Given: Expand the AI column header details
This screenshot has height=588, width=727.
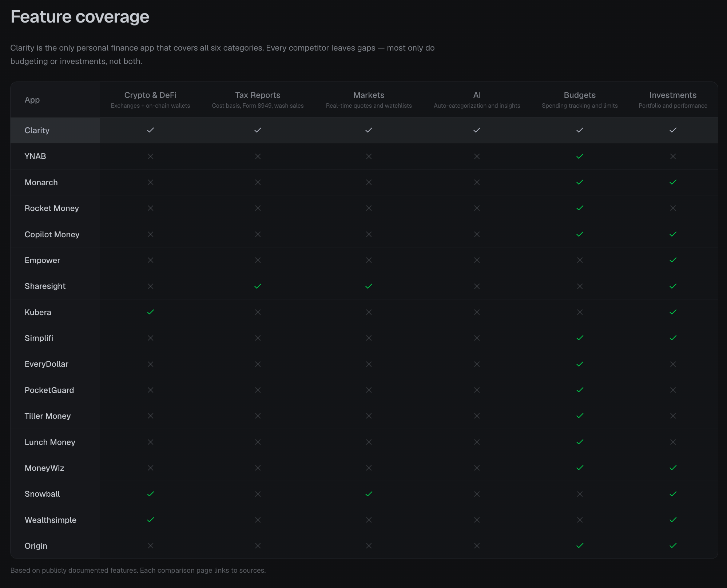Looking at the screenshot, I should click(477, 99).
